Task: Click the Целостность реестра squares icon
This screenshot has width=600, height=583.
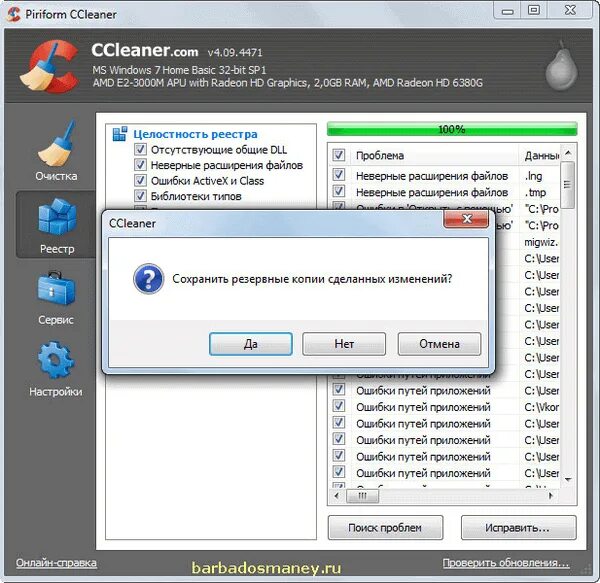Action: pyautogui.click(x=120, y=134)
